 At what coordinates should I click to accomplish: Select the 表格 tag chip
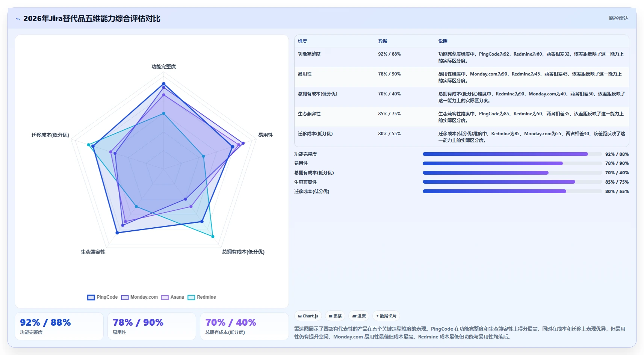pyautogui.click(x=335, y=316)
